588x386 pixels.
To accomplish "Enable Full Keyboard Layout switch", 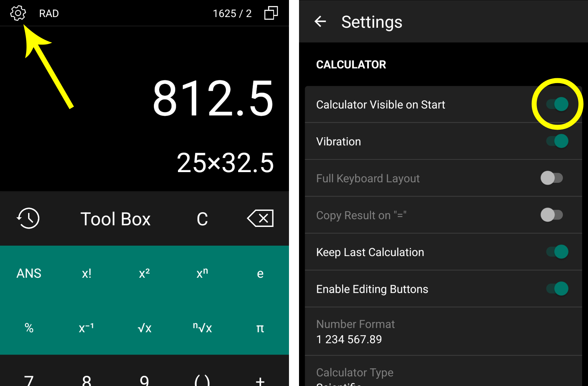I will coord(552,178).
